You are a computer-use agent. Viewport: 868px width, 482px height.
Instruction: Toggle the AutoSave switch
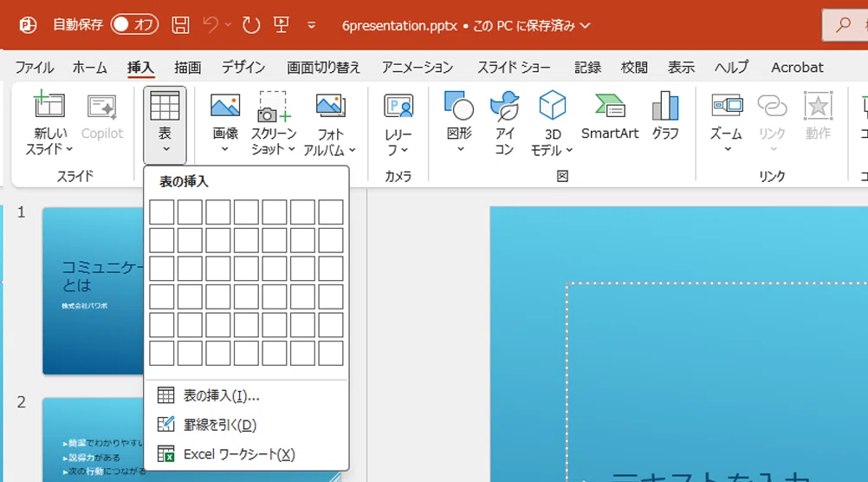pyautogui.click(x=134, y=25)
